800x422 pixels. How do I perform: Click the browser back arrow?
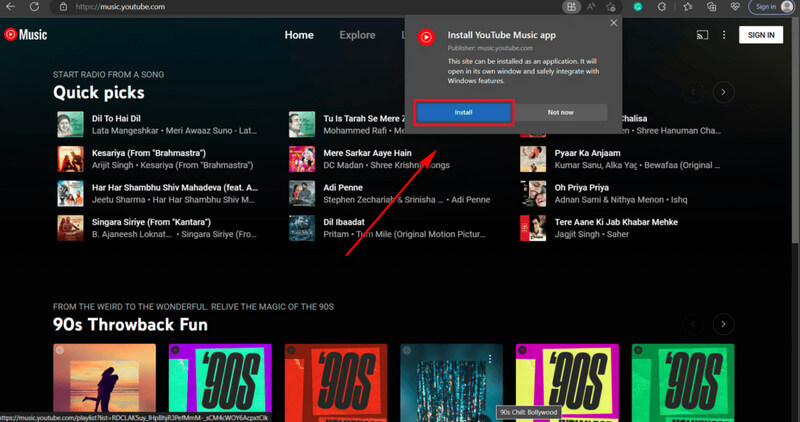pos(10,7)
